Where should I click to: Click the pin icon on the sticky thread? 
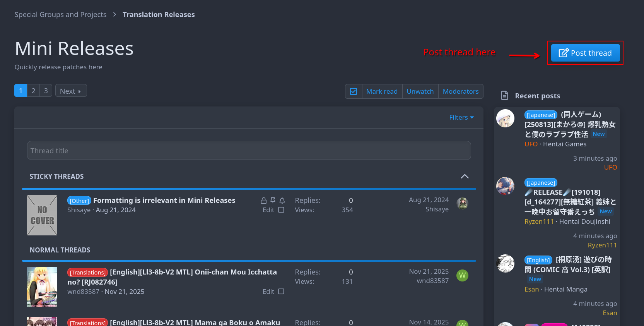click(273, 201)
